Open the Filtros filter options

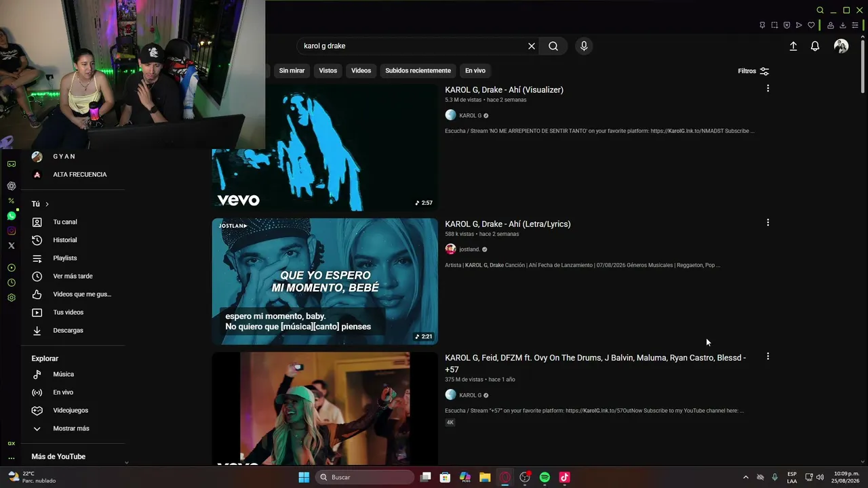click(x=753, y=71)
